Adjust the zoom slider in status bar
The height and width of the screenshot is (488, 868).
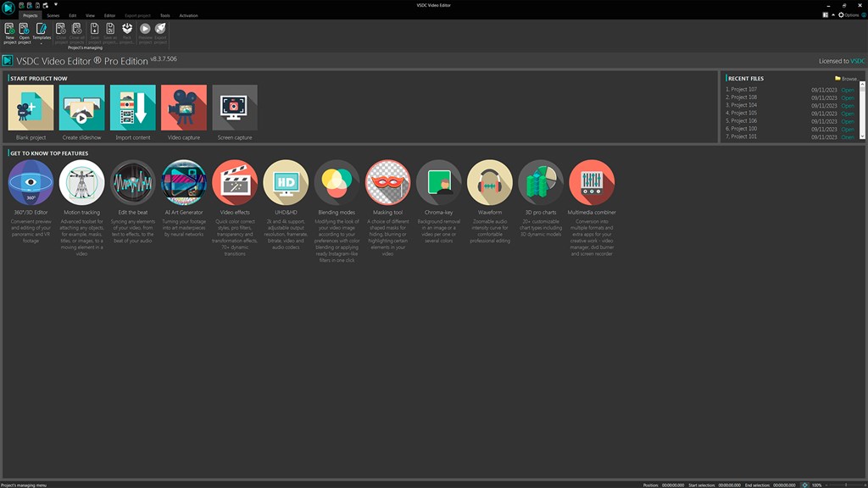(x=846, y=485)
